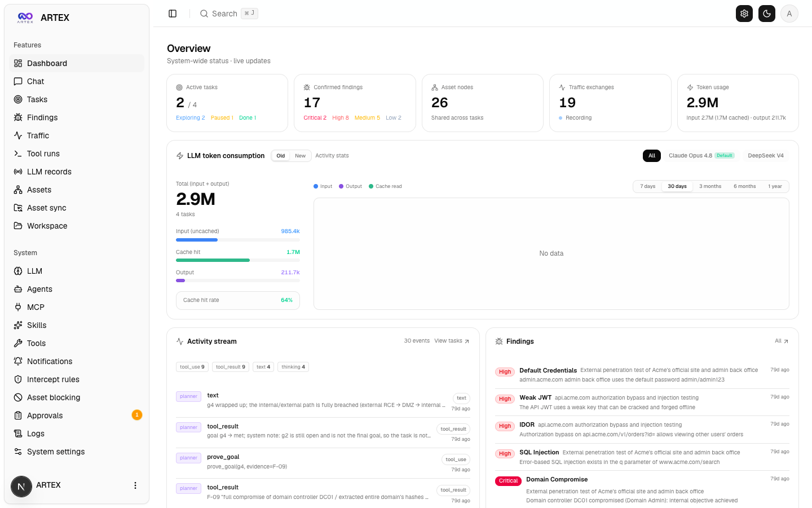Open the prove_goal activity event
This screenshot has height=508, width=812.
pyautogui.click(x=323, y=463)
